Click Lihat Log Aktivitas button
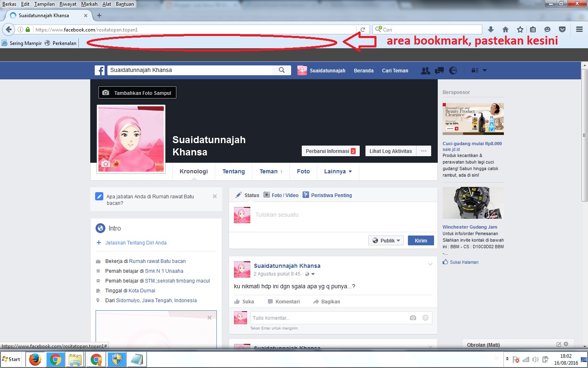588x368 pixels. [x=391, y=151]
